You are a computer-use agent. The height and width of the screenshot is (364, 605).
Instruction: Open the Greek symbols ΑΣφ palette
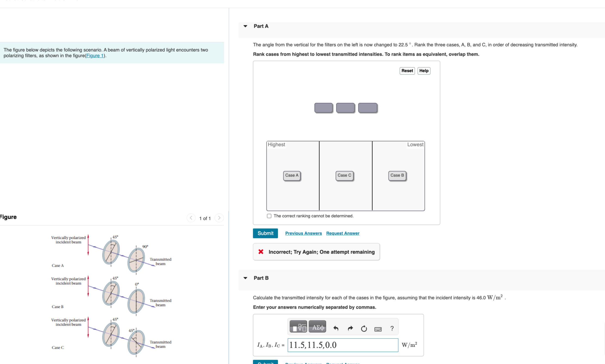tap(317, 327)
